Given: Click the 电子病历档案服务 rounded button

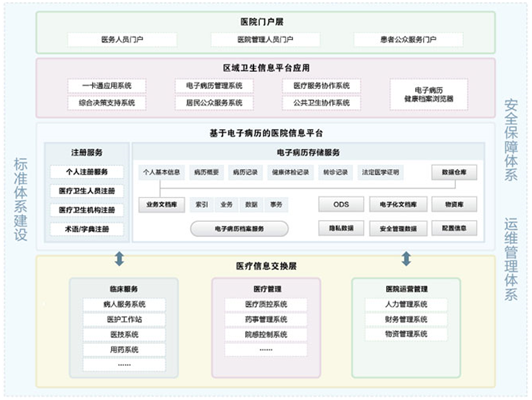Looking at the screenshot, I should click(x=239, y=229).
